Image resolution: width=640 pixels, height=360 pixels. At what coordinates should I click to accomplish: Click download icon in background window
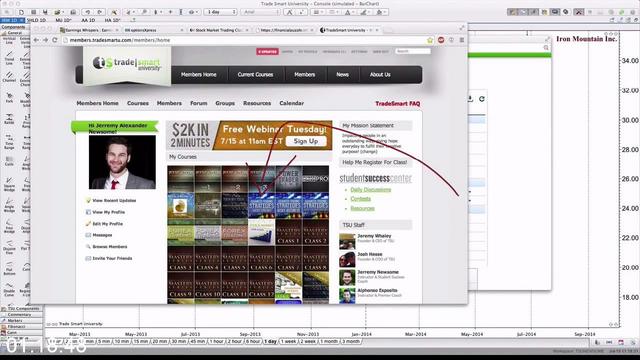click(x=470, y=99)
